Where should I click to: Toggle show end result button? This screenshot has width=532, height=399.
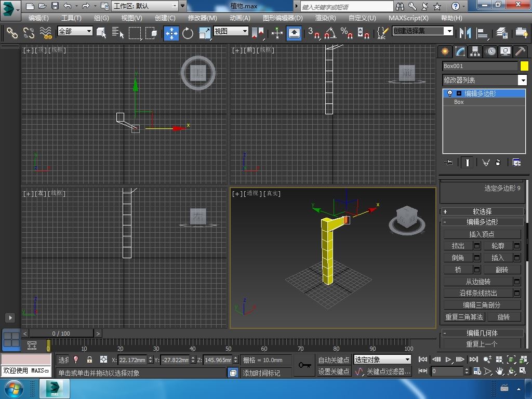[468, 163]
